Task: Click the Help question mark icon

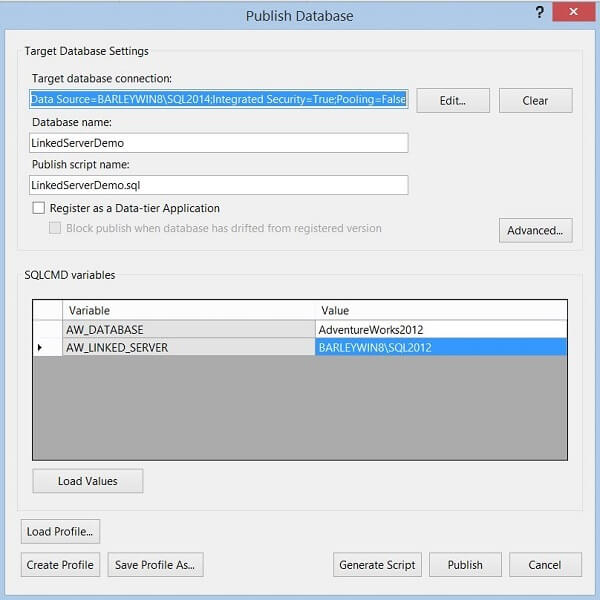Action: coord(540,14)
